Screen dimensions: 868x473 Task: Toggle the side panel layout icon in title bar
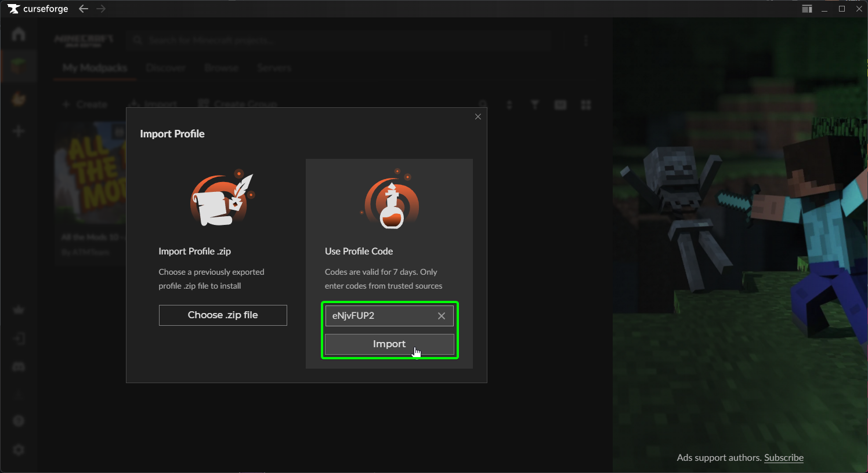coord(807,9)
